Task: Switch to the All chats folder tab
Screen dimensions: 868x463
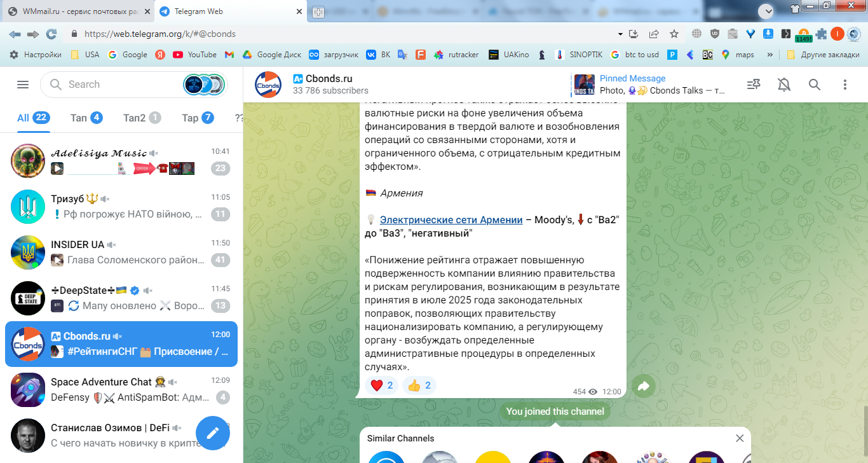Action: [x=33, y=118]
